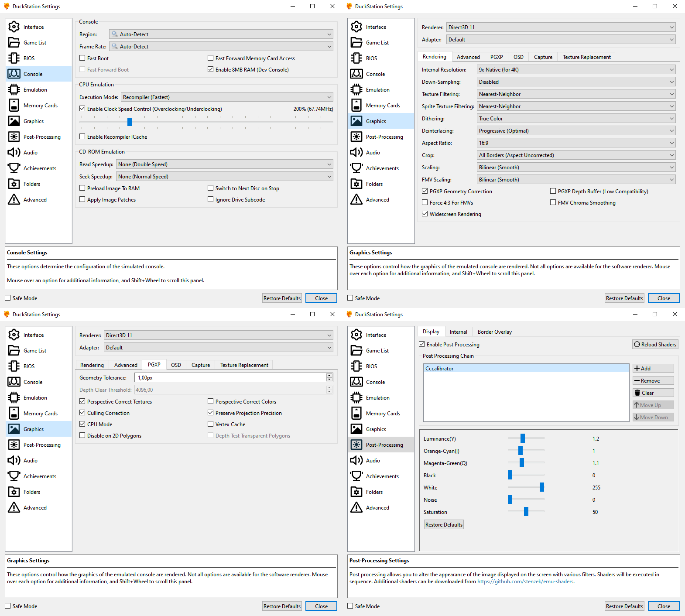Click the Emulation icon in the Post-Processing window
Screen dimensions: 685x616
tap(356, 398)
